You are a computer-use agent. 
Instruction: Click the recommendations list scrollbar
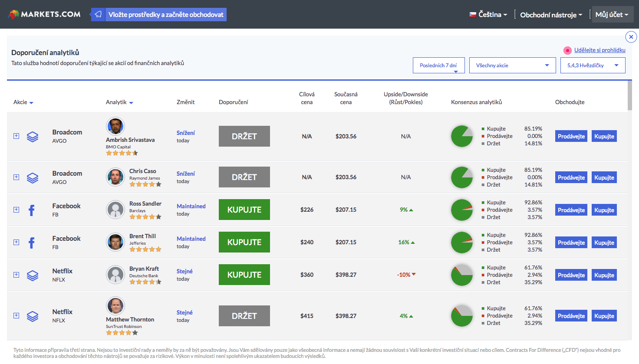click(x=629, y=95)
